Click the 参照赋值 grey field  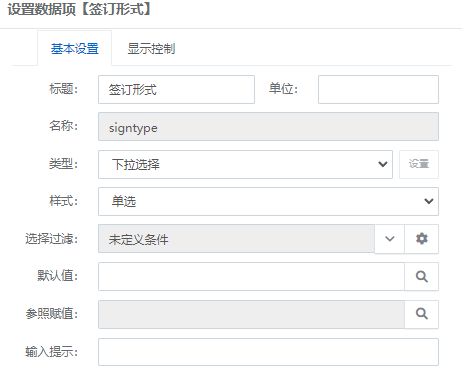[251, 314]
